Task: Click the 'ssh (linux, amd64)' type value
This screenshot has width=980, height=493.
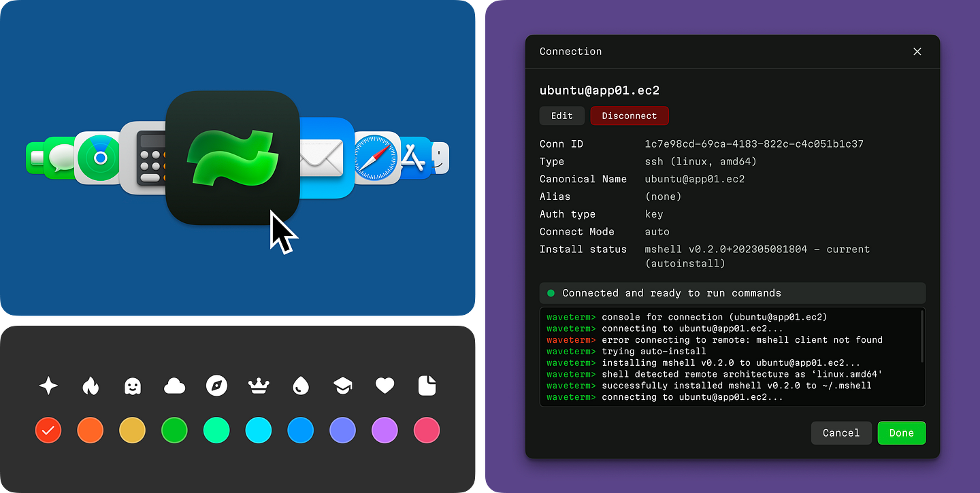Action: click(701, 162)
